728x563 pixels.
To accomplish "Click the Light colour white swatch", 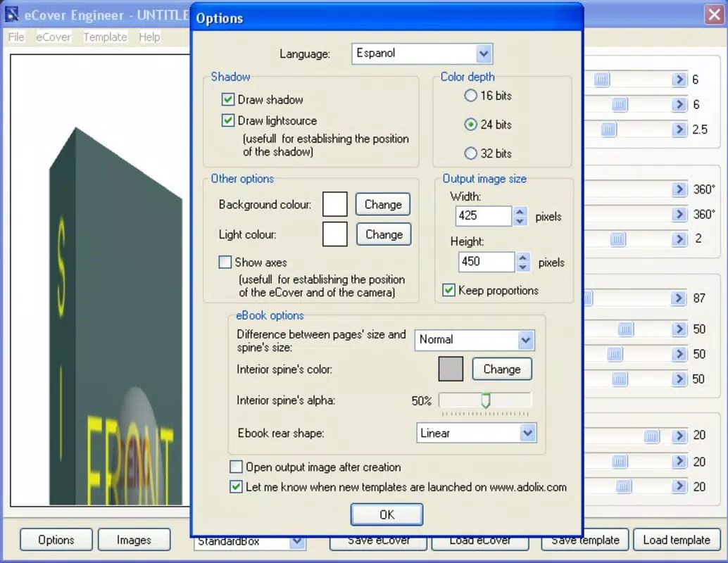I will (334, 234).
